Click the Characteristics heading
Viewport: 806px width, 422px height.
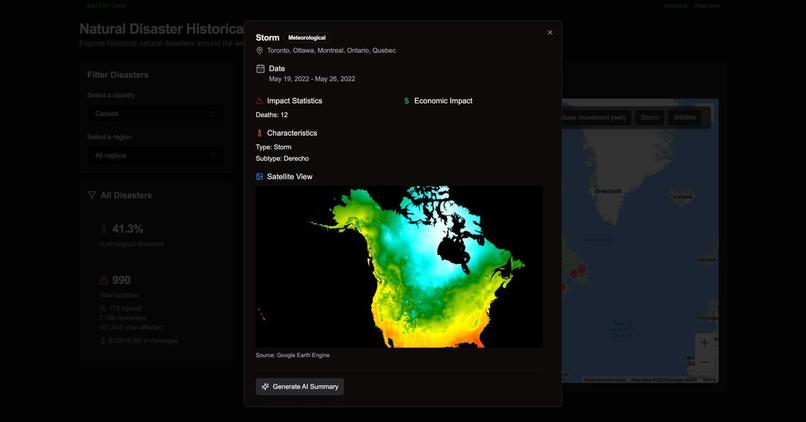(292, 133)
